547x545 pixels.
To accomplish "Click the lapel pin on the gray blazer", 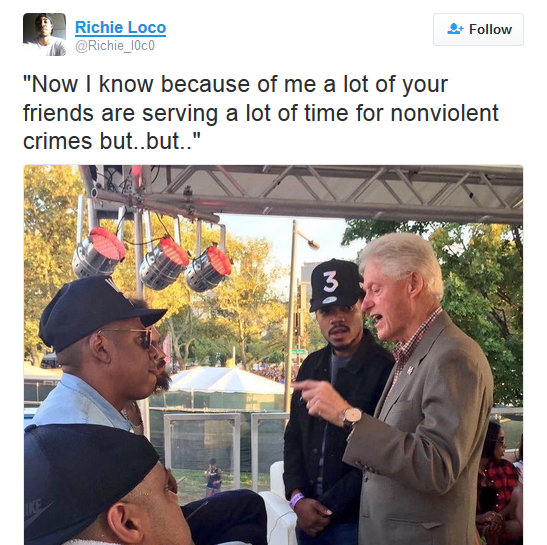I will pos(410,369).
